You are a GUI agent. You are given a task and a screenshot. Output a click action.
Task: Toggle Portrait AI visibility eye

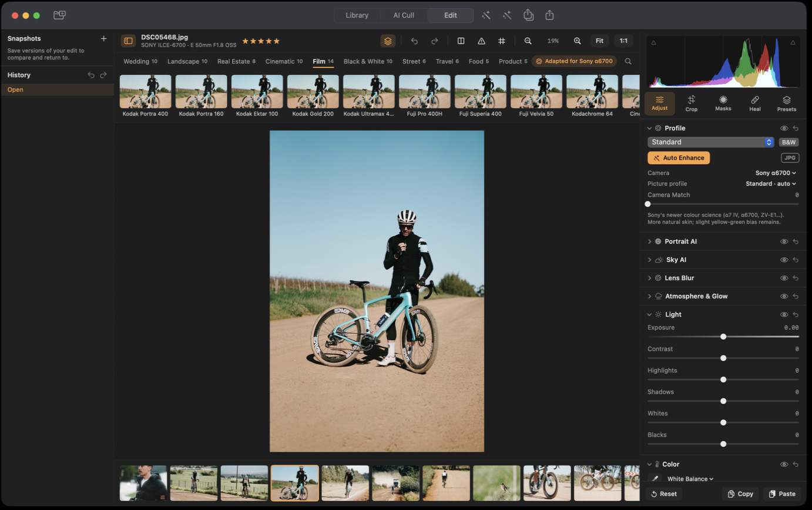click(x=784, y=241)
